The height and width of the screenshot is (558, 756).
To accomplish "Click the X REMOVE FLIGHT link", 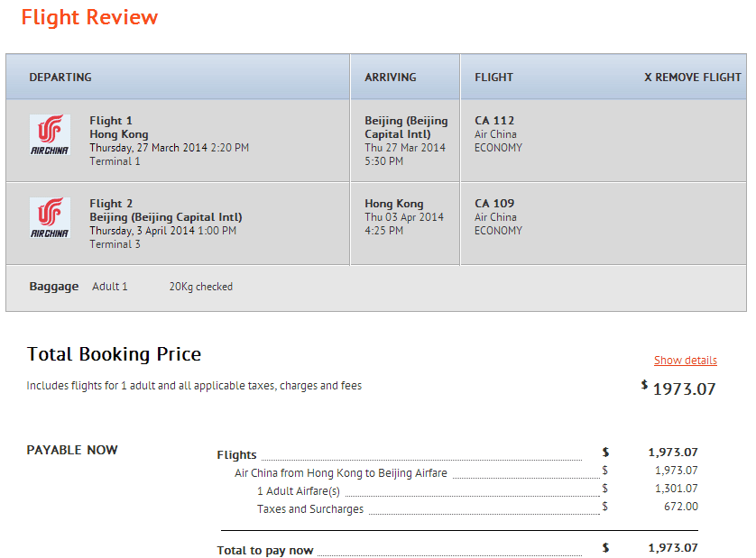I will 692,78.
